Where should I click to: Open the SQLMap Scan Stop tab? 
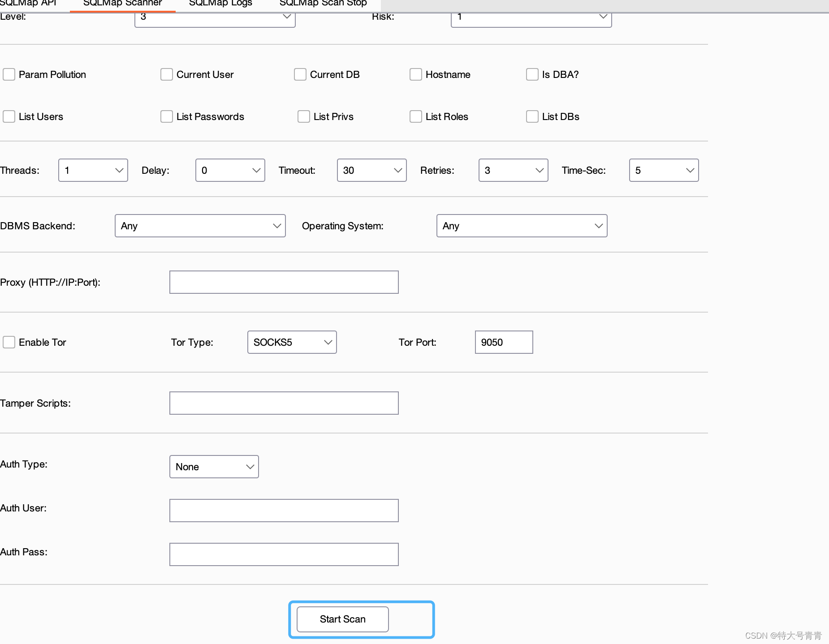tap(323, 4)
